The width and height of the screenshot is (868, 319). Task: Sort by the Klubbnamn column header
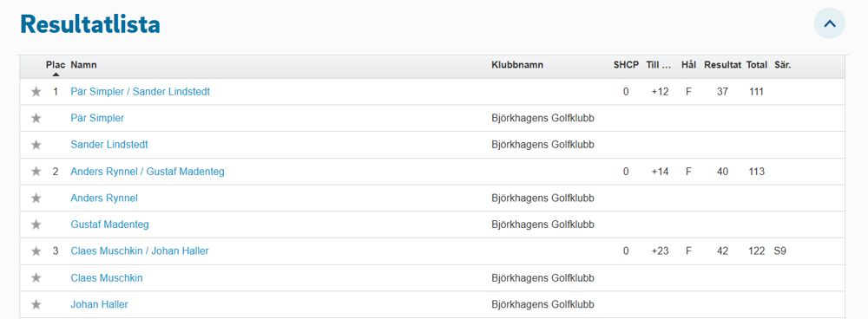(x=517, y=65)
